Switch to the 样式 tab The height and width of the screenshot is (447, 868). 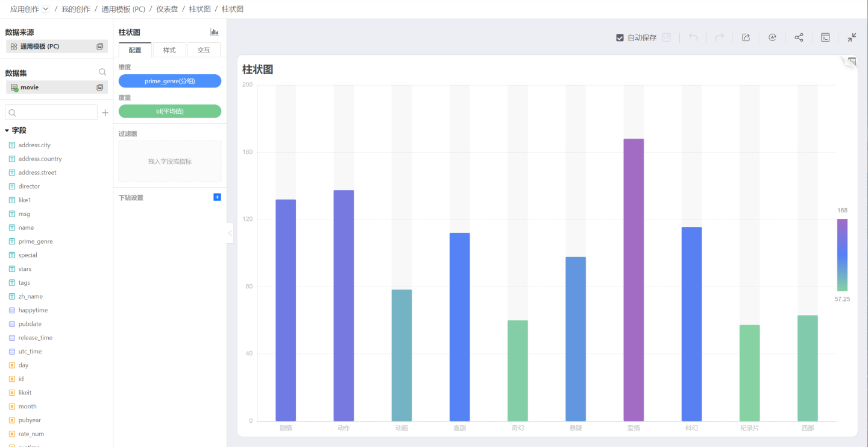click(x=169, y=50)
